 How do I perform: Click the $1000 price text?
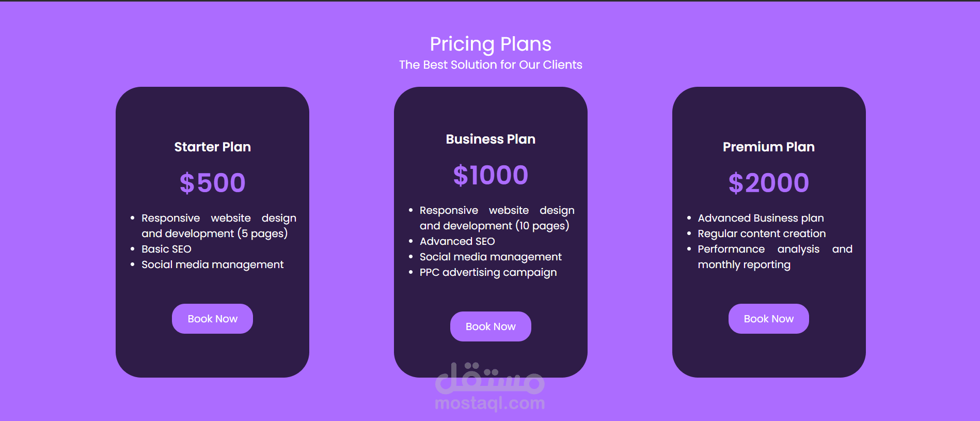491,175
